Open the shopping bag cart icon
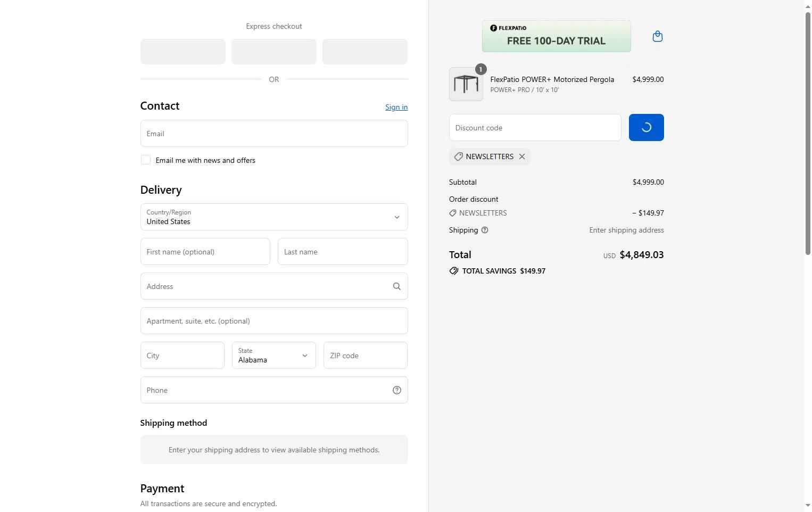 coord(657,36)
